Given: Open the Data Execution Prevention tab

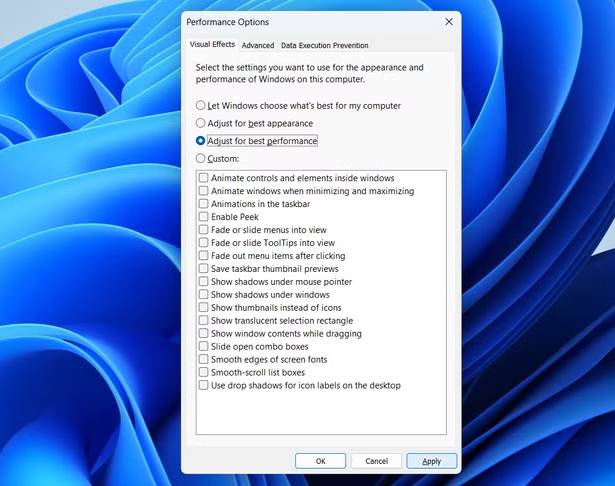Looking at the screenshot, I should click(x=324, y=46).
